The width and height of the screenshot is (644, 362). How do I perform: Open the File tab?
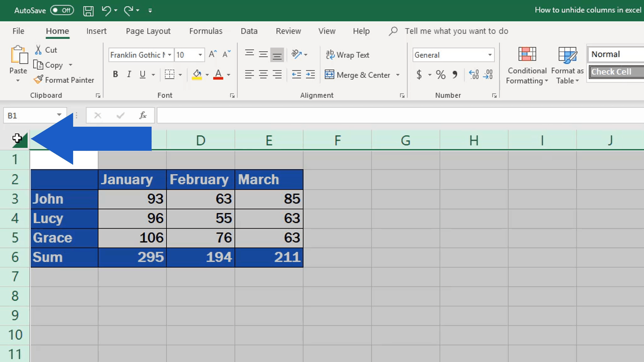[18, 31]
